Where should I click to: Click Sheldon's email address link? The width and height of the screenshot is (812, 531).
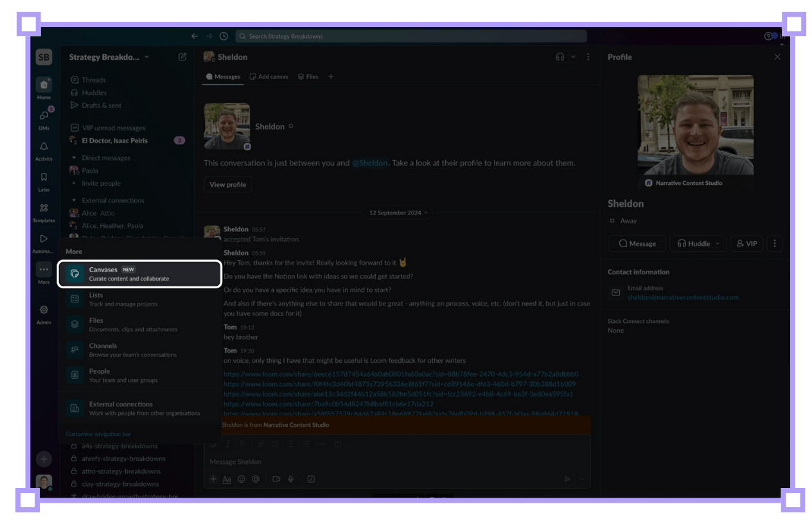click(x=683, y=297)
